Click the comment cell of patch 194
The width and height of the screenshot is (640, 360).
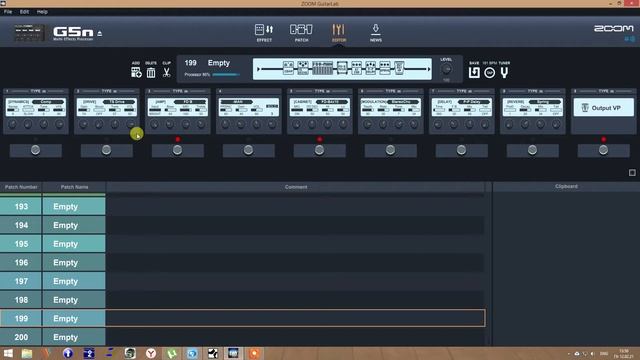pyautogui.click(x=295, y=225)
